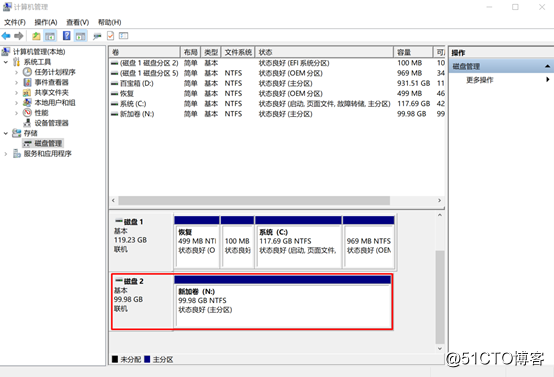
Task: Select the 新加卷 (N:) volume row in the list
Action: 277,114
